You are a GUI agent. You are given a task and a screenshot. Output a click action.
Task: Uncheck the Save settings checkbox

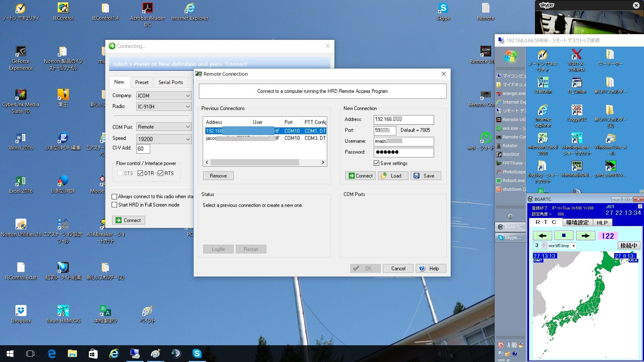pyautogui.click(x=376, y=163)
